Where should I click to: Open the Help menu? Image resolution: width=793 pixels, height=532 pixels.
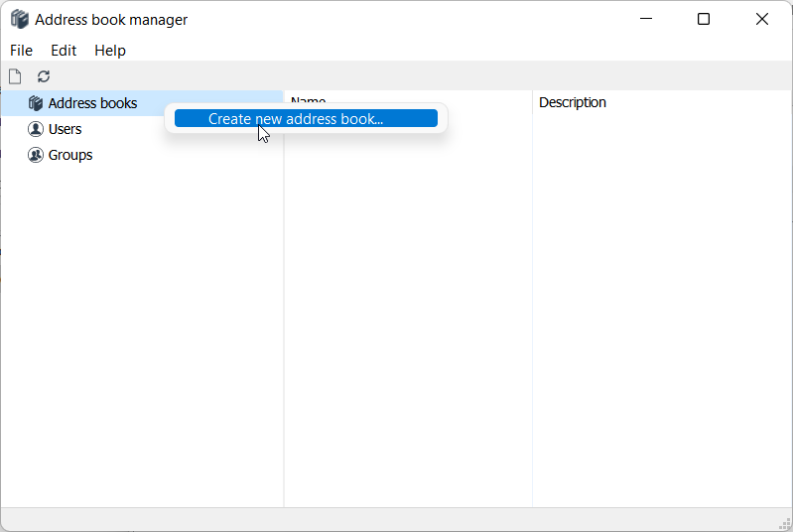pyautogui.click(x=110, y=51)
